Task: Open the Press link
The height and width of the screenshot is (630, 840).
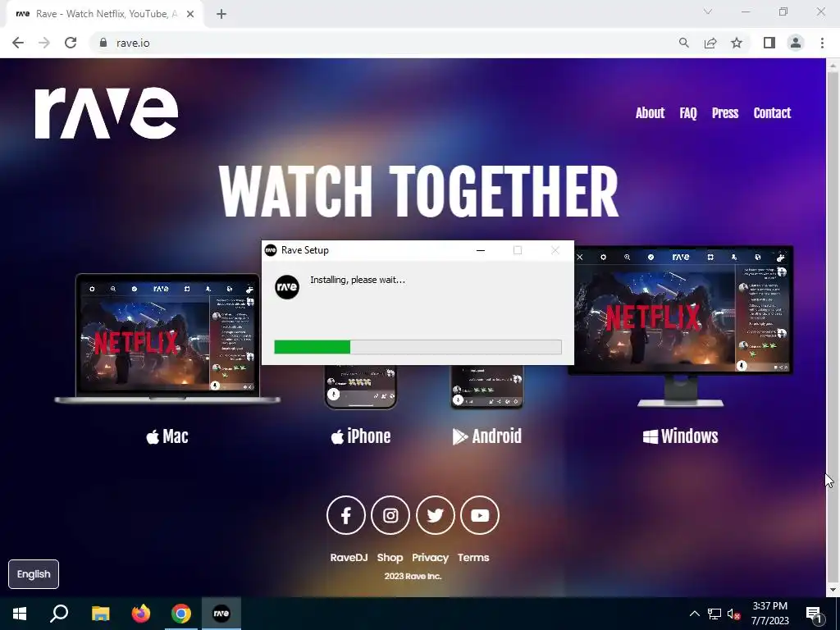Action: 725,113
